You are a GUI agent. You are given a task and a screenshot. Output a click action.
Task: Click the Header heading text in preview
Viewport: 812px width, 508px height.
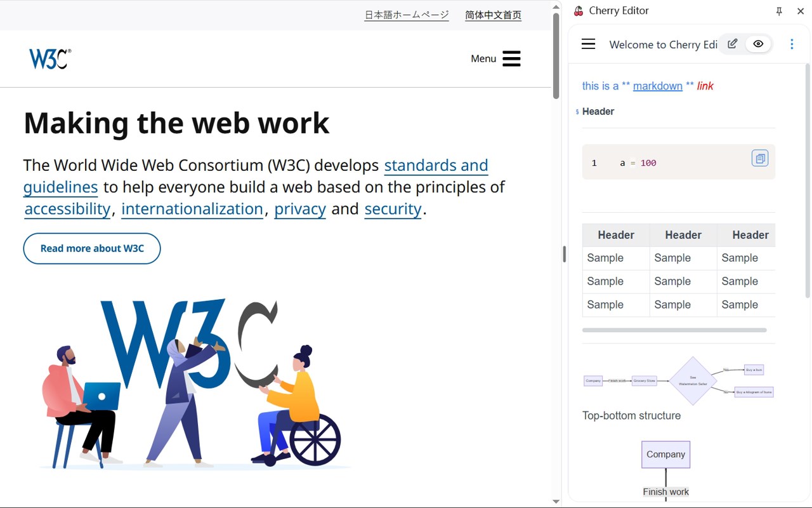(598, 112)
